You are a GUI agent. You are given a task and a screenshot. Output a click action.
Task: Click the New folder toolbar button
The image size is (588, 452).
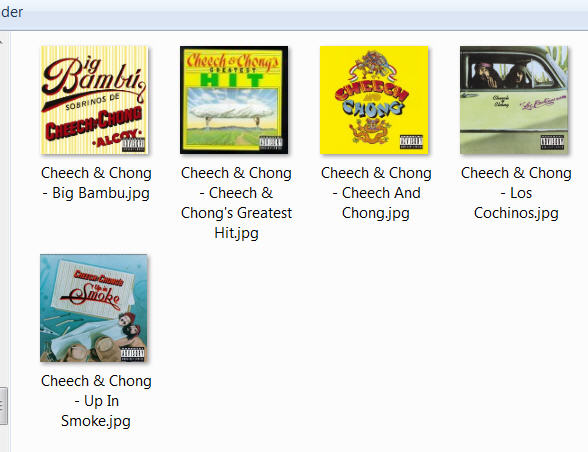[x=11, y=12]
